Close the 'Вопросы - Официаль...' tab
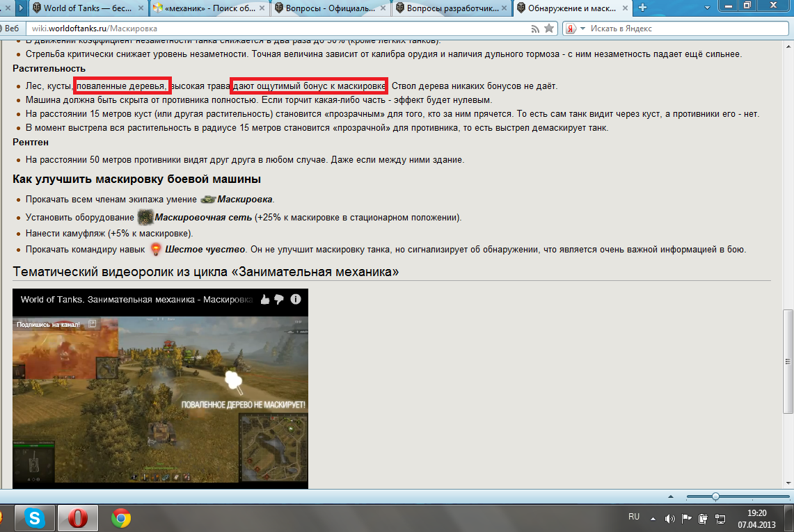Viewport: 794px width, 532px height. pyautogui.click(x=383, y=8)
